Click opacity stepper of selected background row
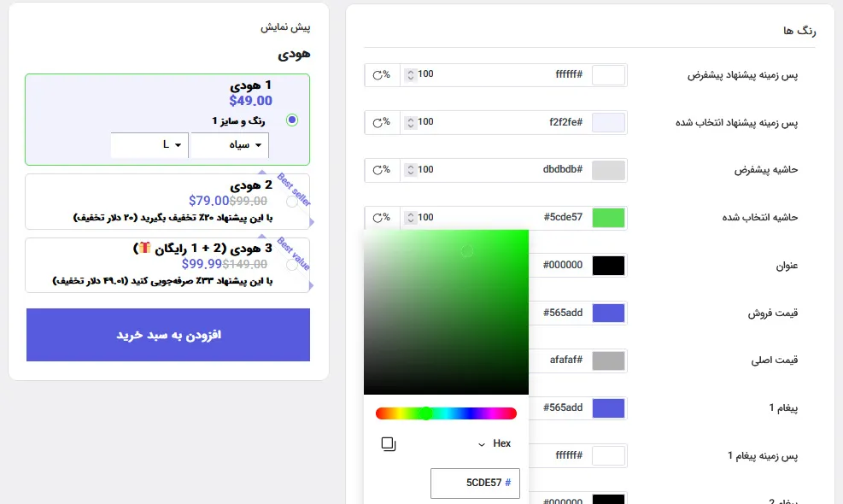 [410, 123]
